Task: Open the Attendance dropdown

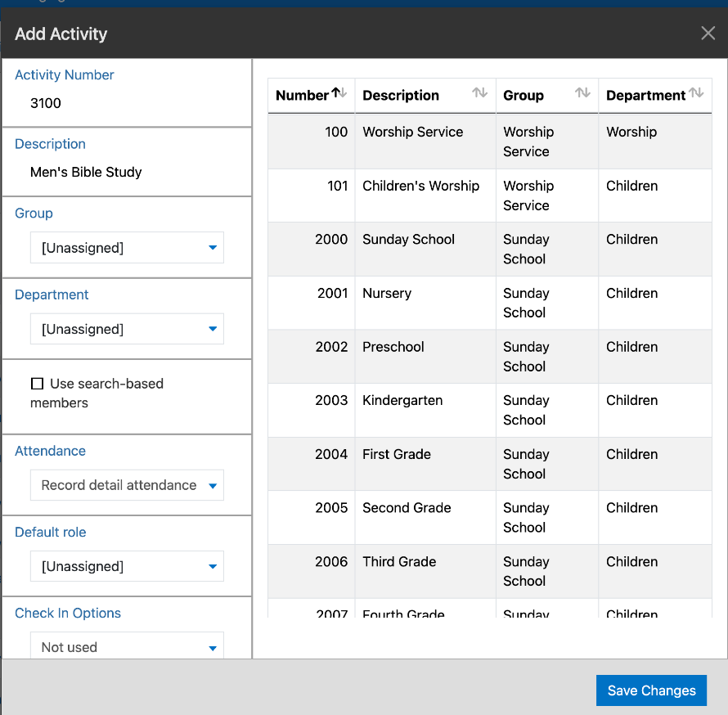Action: pyautogui.click(x=127, y=485)
